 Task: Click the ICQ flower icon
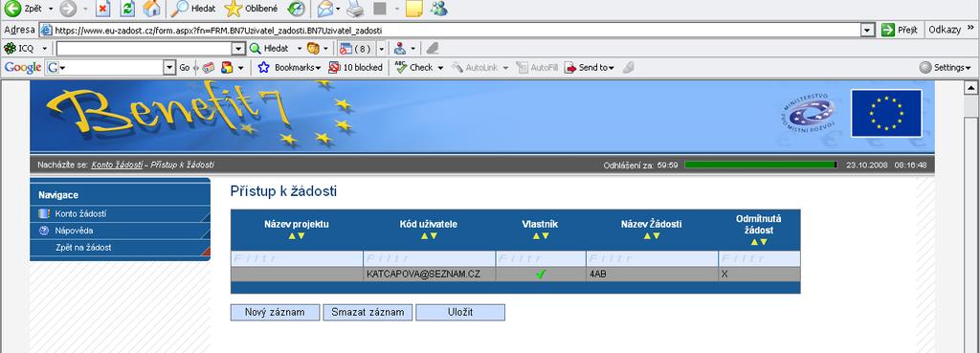pyautogui.click(x=10, y=48)
